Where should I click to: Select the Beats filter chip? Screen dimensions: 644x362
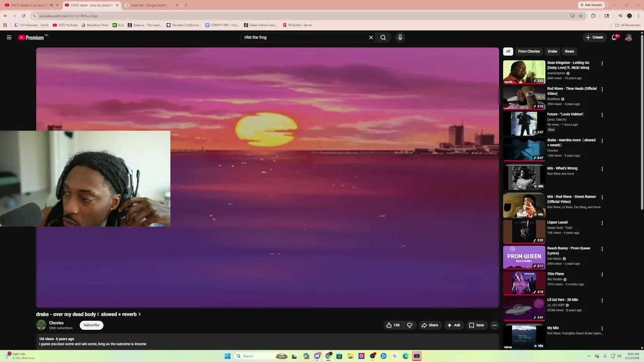coord(570,51)
